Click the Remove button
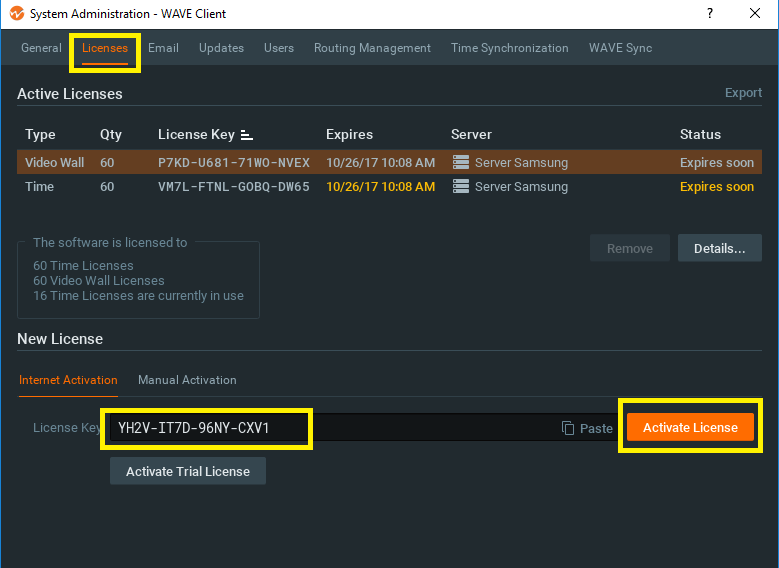The width and height of the screenshot is (779, 568). tap(630, 248)
